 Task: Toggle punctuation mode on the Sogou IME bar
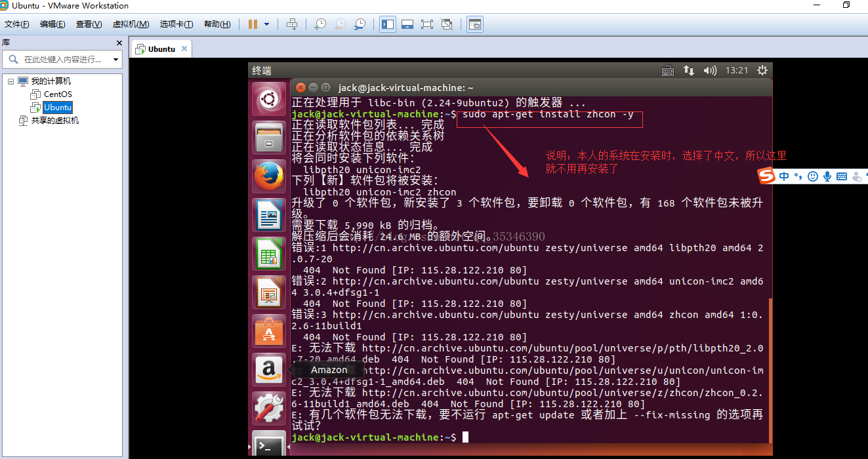[798, 176]
